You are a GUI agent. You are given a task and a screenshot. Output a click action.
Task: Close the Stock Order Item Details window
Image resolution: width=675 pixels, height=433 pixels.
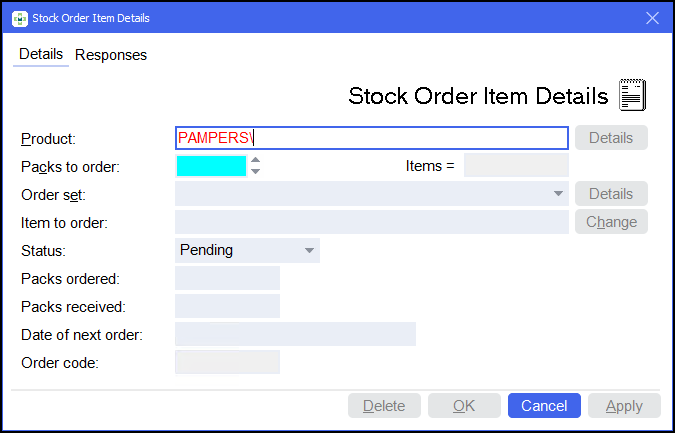[x=653, y=17]
